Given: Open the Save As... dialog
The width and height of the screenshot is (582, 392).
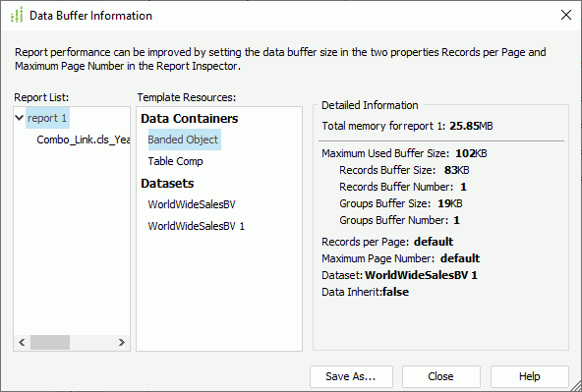Looking at the screenshot, I should [351, 376].
